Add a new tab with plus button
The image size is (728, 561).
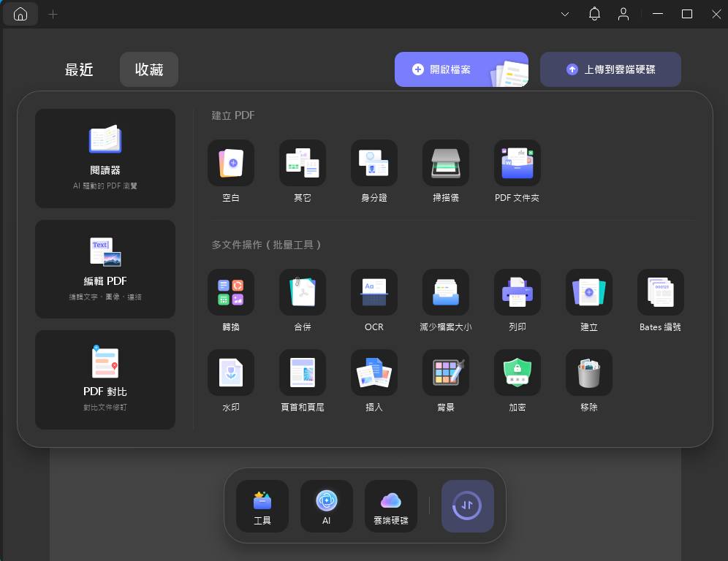coord(53,14)
